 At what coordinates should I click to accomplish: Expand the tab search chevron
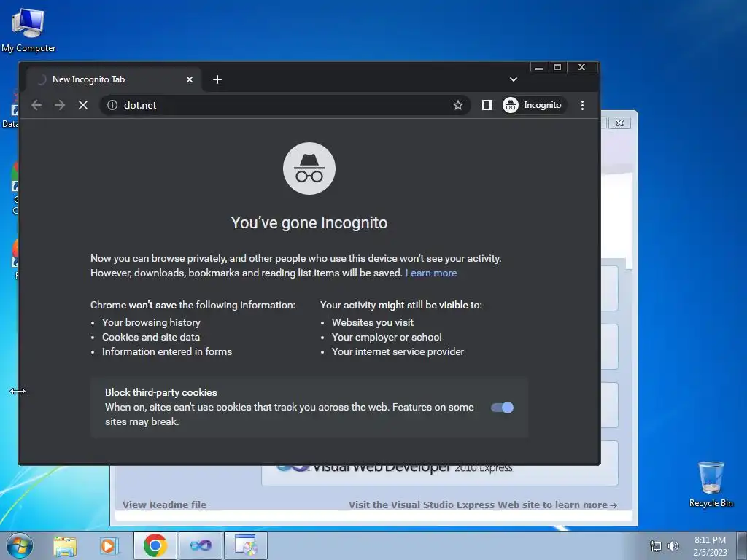click(513, 79)
